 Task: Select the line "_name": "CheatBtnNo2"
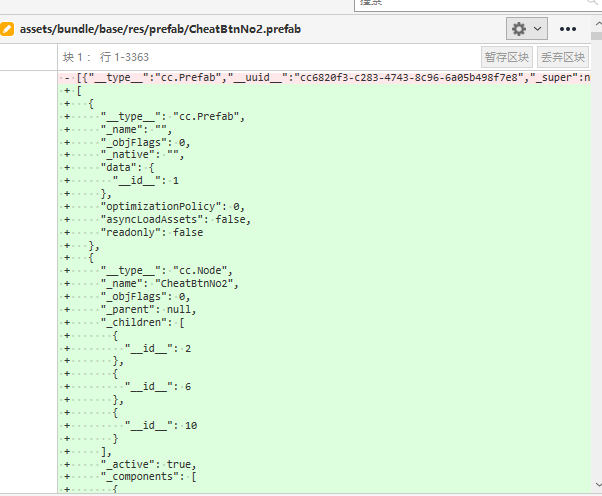coord(324,284)
